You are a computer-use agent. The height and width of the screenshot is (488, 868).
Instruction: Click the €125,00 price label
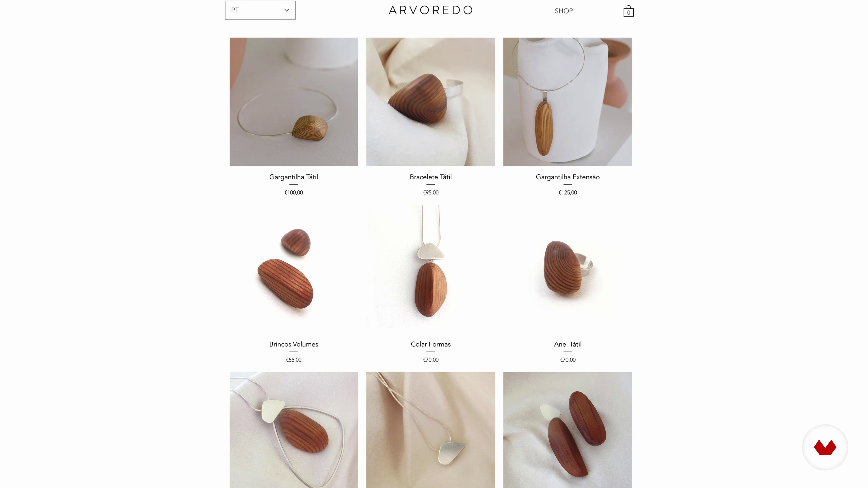[x=568, y=193]
